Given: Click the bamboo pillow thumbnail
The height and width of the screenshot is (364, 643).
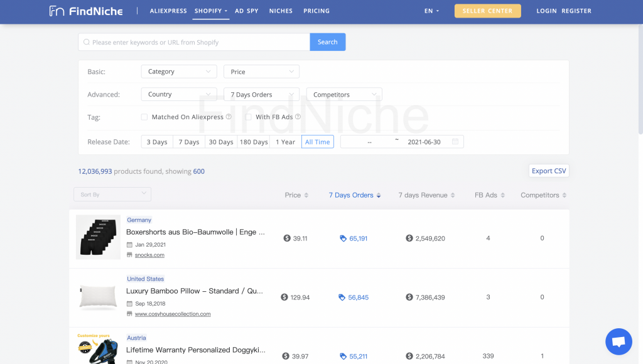Looking at the screenshot, I should coord(98,297).
